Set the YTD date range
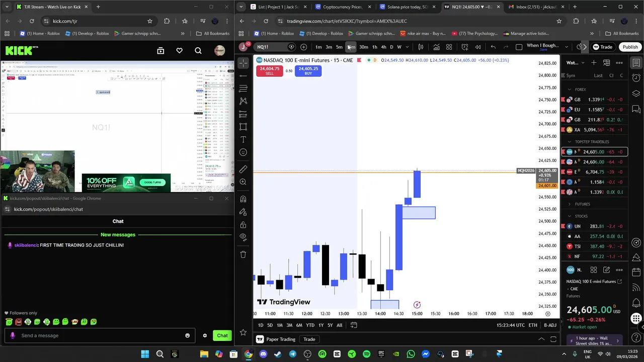 310,325
